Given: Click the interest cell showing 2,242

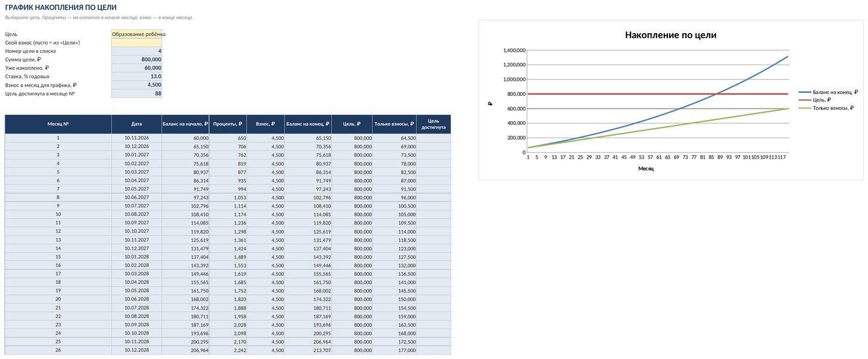Looking at the screenshot, I should (228, 350).
